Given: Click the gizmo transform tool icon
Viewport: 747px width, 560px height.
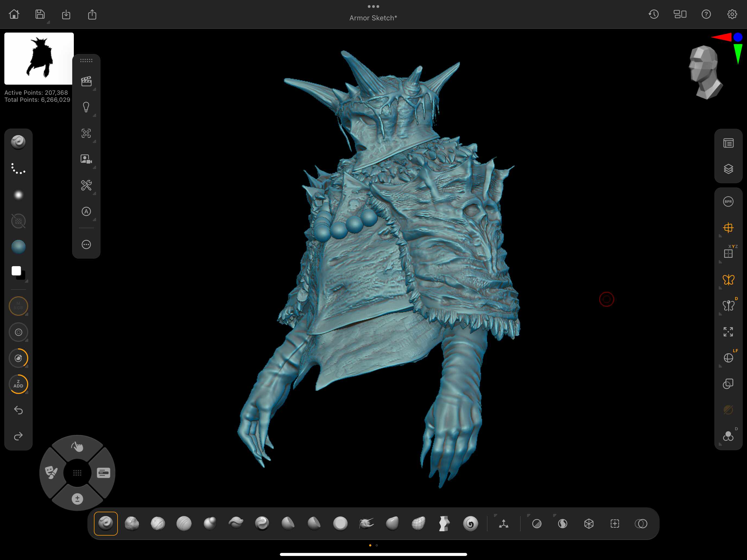Looking at the screenshot, I should tap(504, 524).
